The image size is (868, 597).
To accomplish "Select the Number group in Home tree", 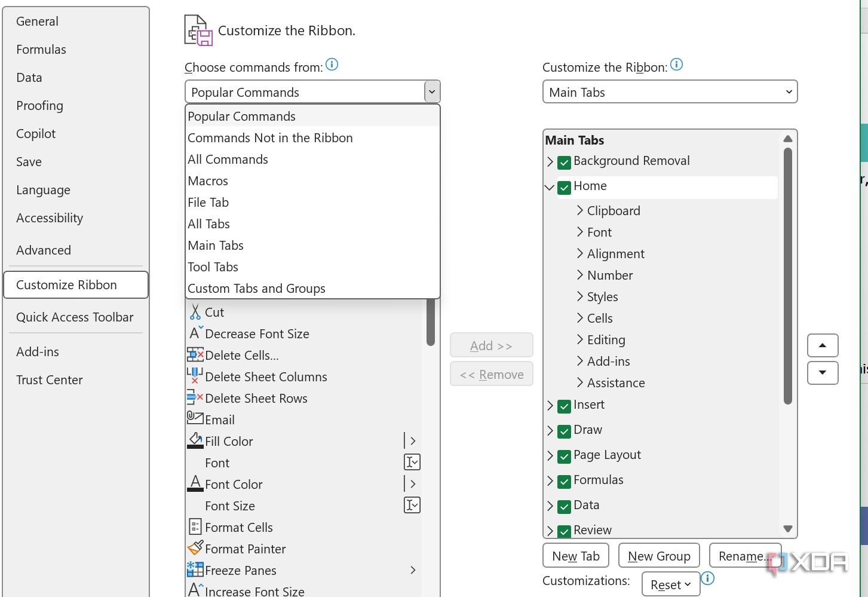I will pos(610,275).
